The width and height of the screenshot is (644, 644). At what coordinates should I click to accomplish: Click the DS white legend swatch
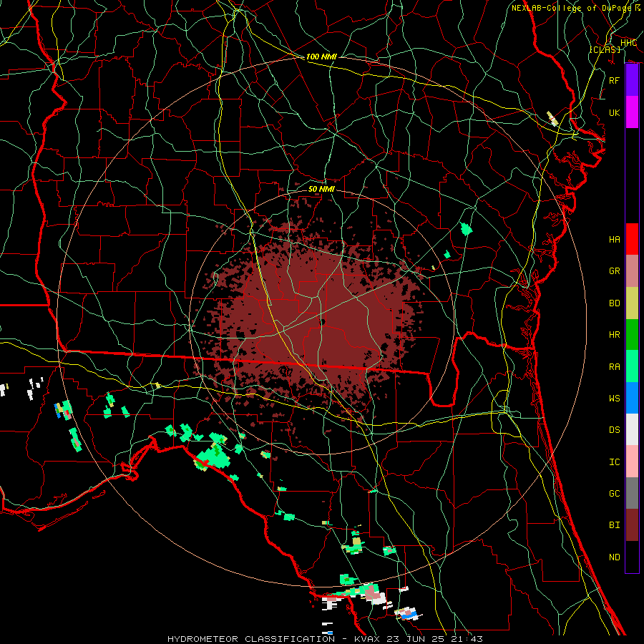click(x=632, y=429)
